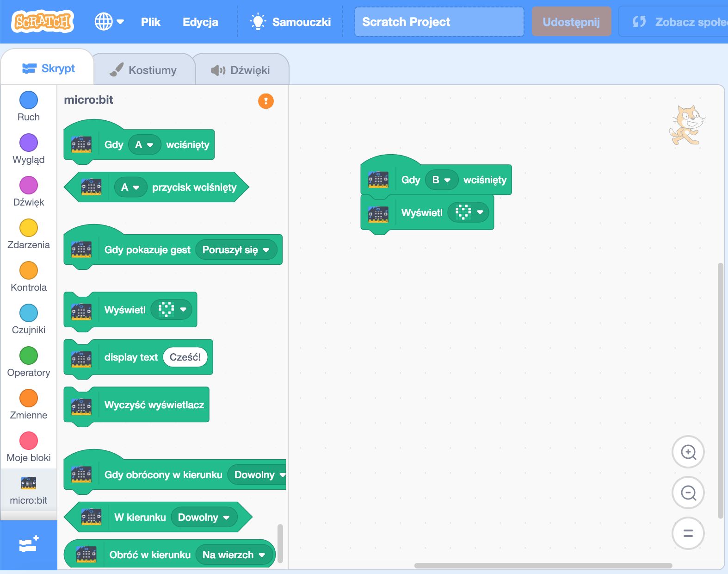Open the Edycja menu
Image resolution: width=728 pixels, height=574 pixels.
click(x=200, y=22)
